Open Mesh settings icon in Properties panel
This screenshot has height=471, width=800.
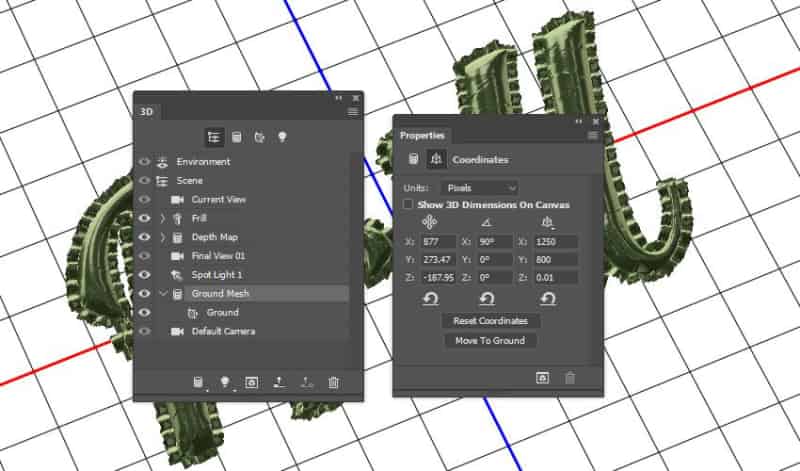(x=413, y=159)
